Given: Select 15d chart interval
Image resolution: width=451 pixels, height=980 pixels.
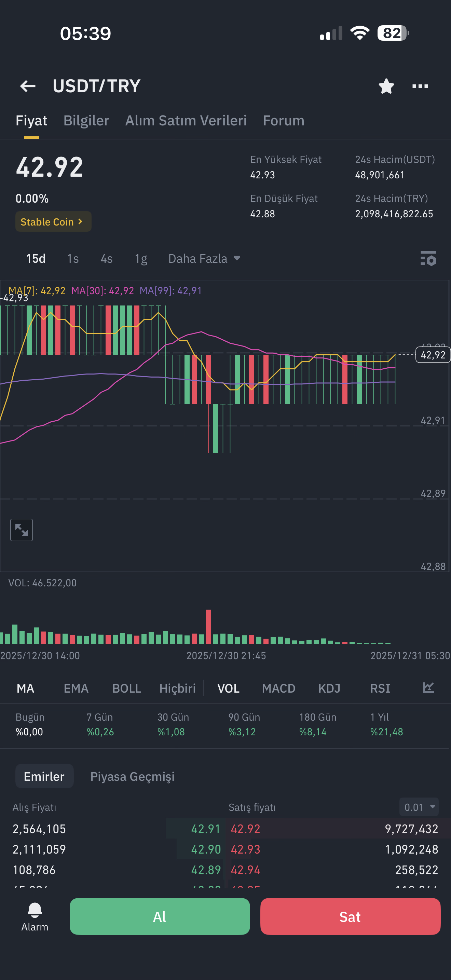Looking at the screenshot, I should pyautogui.click(x=36, y=259).
